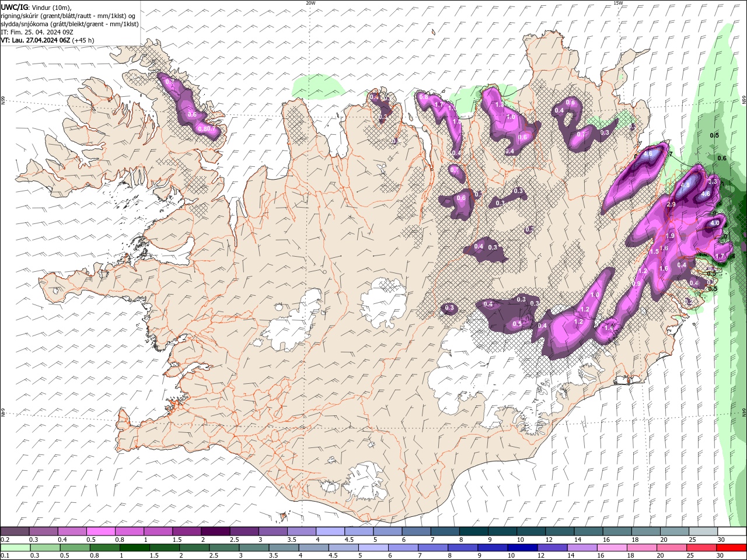The image size is (747, 560).
Task: Click the dark mauve 0.2 swatch in upper legend
Action: point(15,531)
